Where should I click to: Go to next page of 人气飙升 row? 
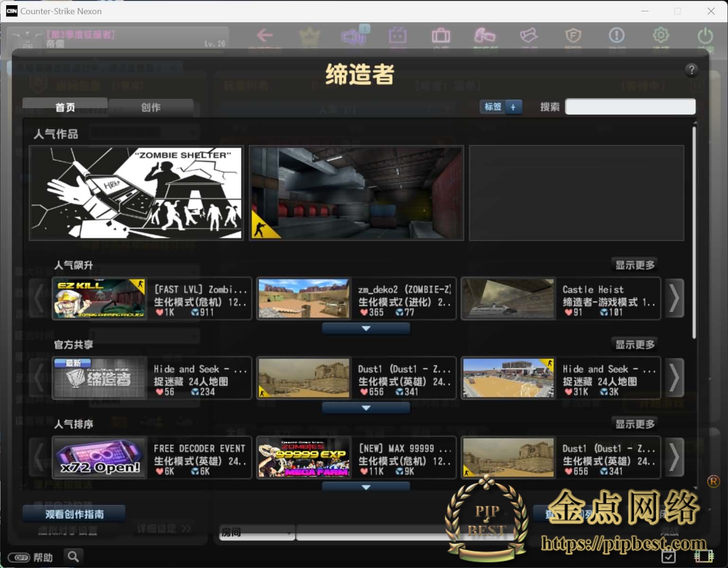click(674, 299)
